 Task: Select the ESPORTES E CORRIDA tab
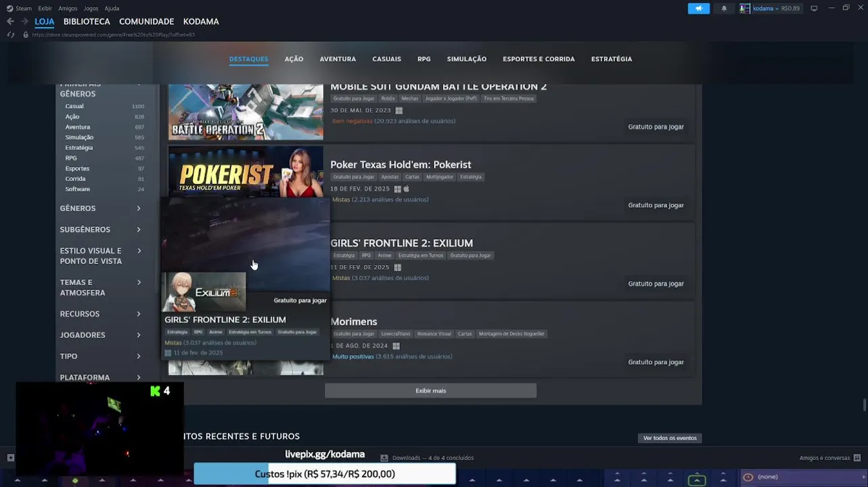[x=539, y=59]
